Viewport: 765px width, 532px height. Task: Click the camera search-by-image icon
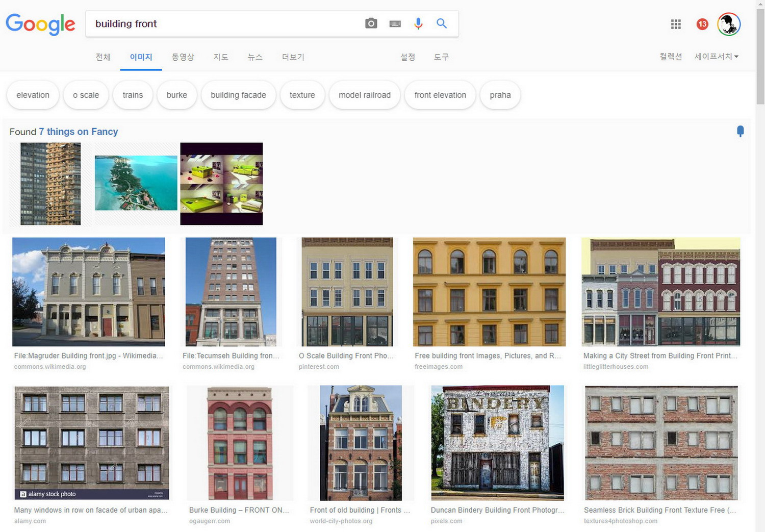point(371,23)
